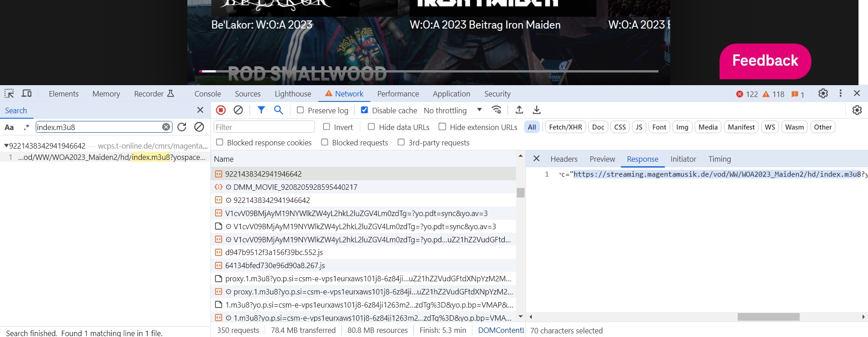Click the pink Feedback button
868x337 pixels.
[765, 61]
